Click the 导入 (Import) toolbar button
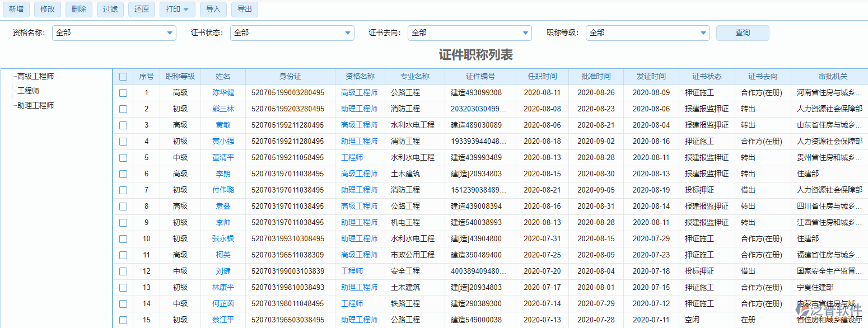 213,9
